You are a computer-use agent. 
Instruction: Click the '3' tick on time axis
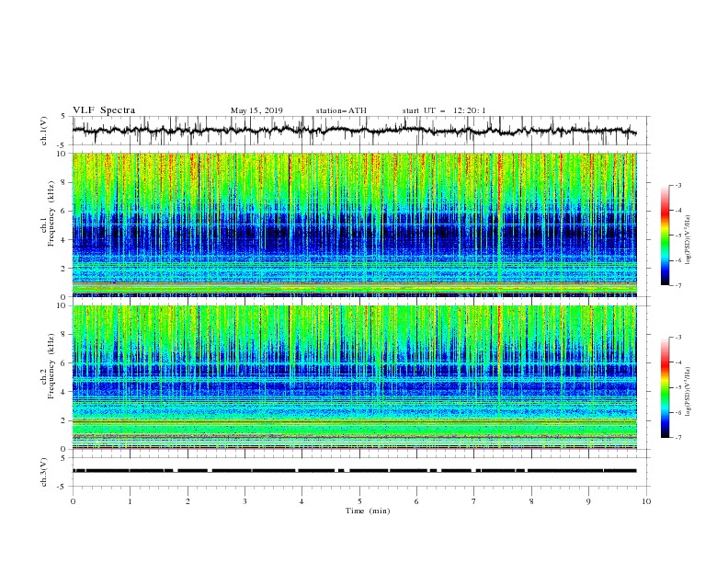pos(245,501)
